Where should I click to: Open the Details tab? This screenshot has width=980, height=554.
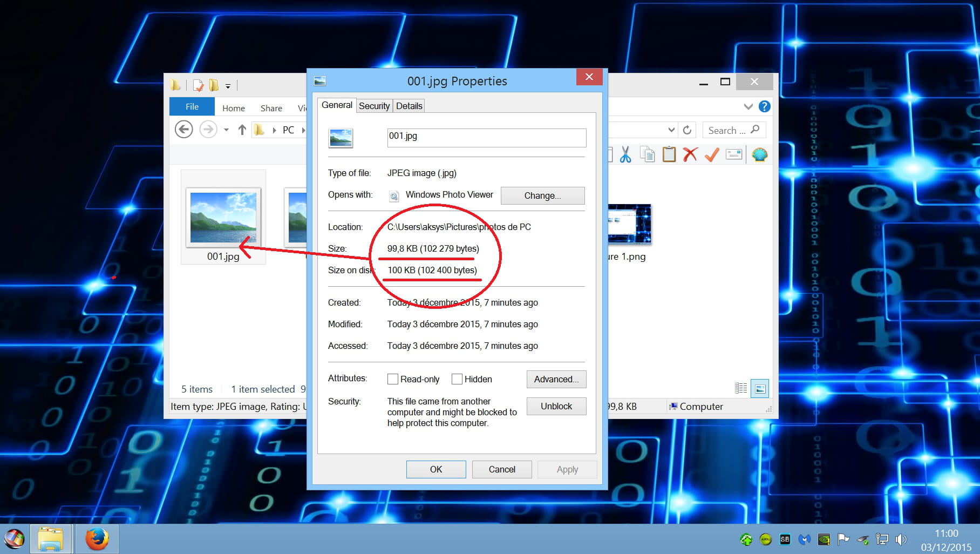point(409,106)
